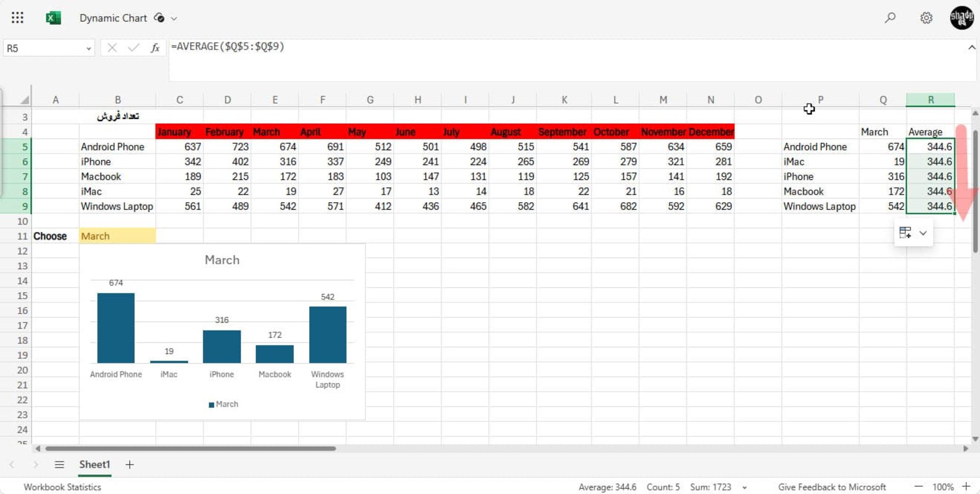Screen dimensions: 980x494
Task: Select Android Phone January value 637
Action: tap(179, 147)
